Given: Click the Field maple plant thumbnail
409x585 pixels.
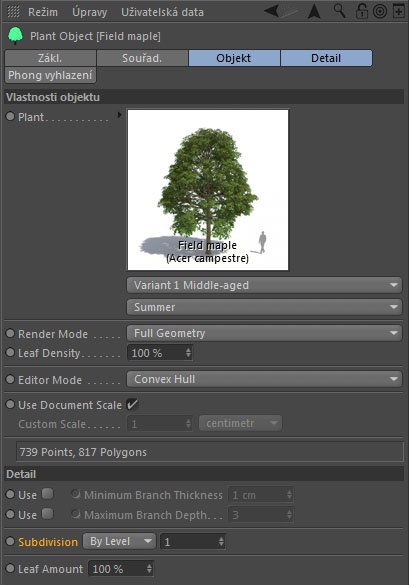Looking at the screenshot, I should pos(208,190).
